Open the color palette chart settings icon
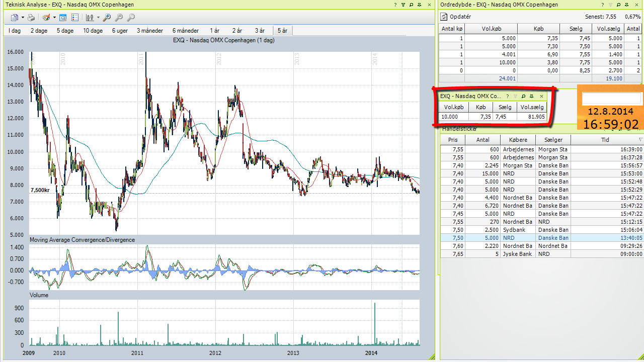 coord(46,18)
